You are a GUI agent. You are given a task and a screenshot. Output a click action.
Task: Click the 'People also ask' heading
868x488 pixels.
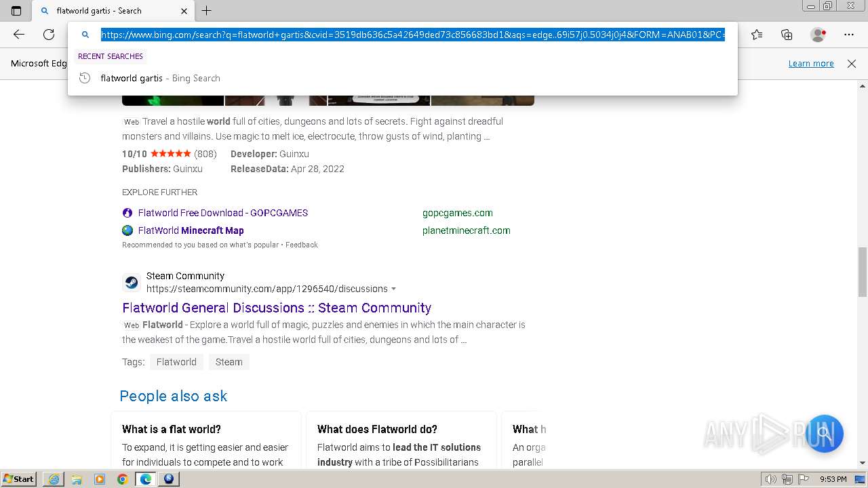point(174,396)
